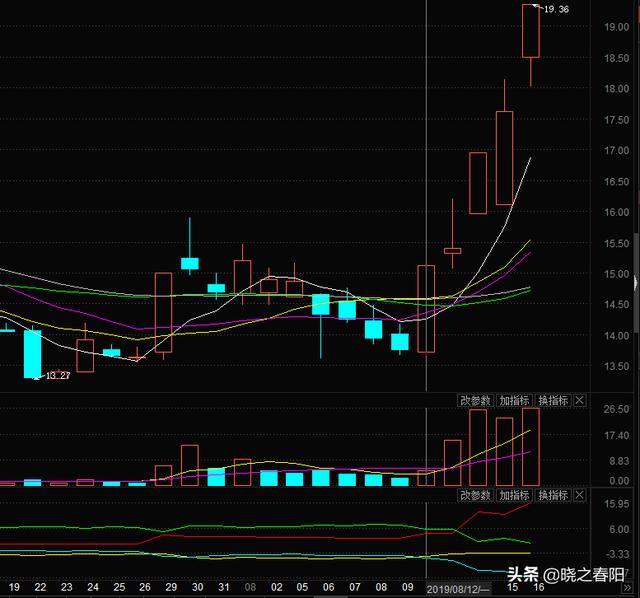The image size is (640, 598).
Task: Click the tallest volume bar on date 16
Action: pyautogui.click(x=531, y=447)
